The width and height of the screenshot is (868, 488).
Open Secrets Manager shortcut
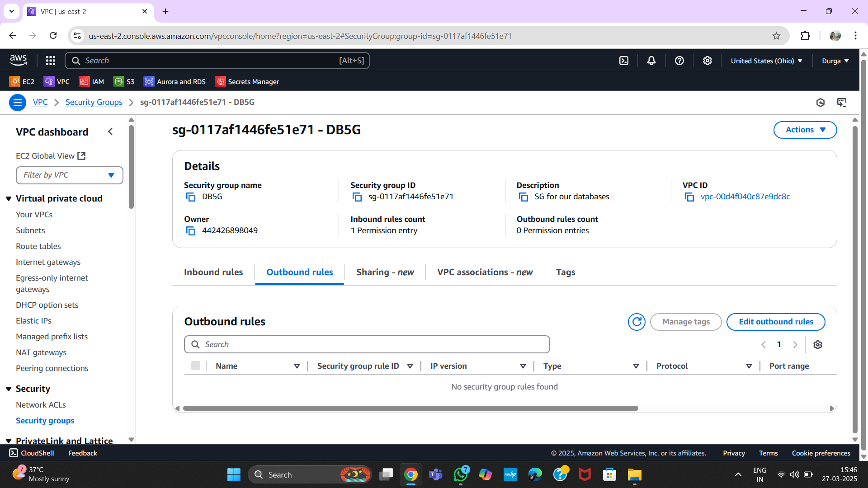pyautogui.click(x=247, y=81)
